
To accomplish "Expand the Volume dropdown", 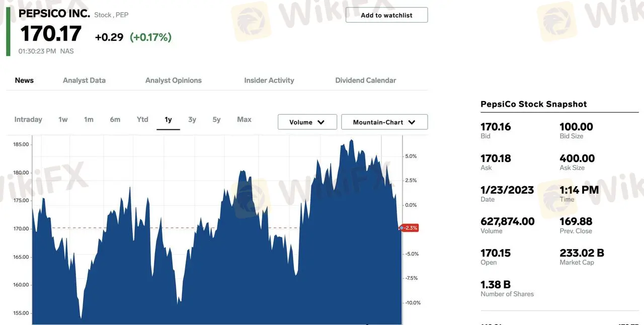I will click(307, 122).
